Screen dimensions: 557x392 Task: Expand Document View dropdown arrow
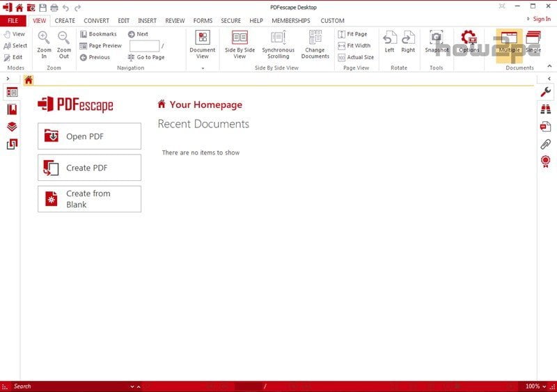pos(203,68)
